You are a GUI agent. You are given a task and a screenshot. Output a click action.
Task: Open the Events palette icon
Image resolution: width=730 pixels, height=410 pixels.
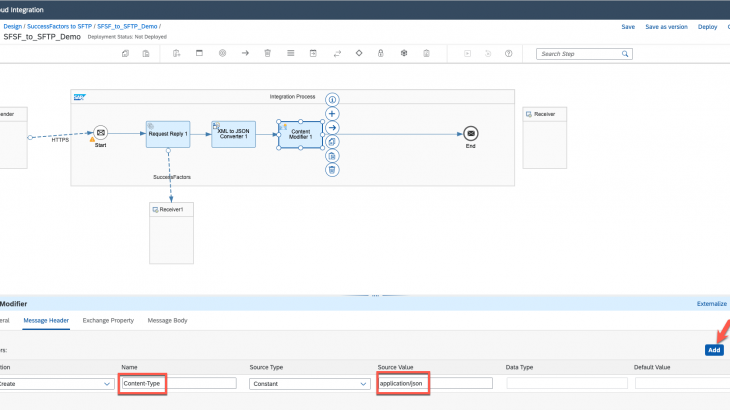[x=223, y=53]
